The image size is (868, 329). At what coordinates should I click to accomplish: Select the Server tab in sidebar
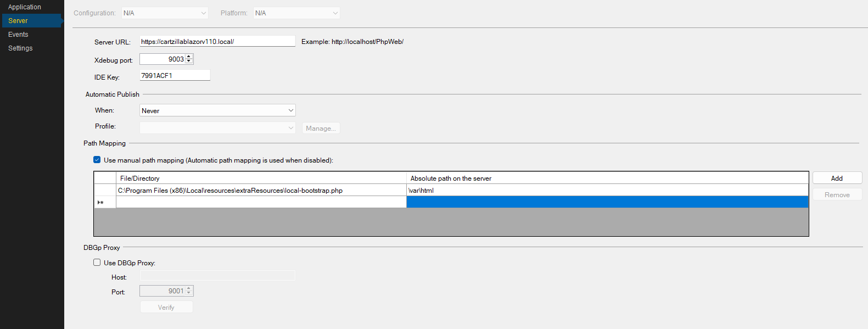(18, 21)
